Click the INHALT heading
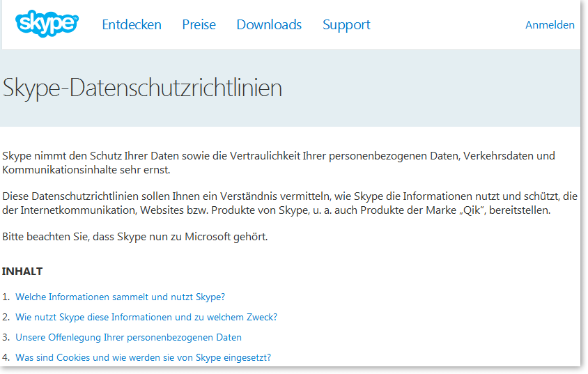Viewport: 588px width, 374px height. tap(22, 272)
